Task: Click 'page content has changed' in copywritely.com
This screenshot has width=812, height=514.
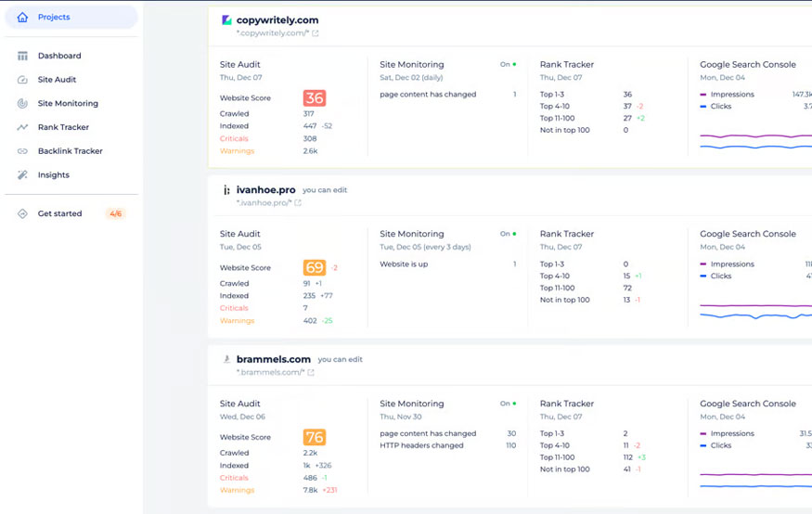Action: [428, 95]
